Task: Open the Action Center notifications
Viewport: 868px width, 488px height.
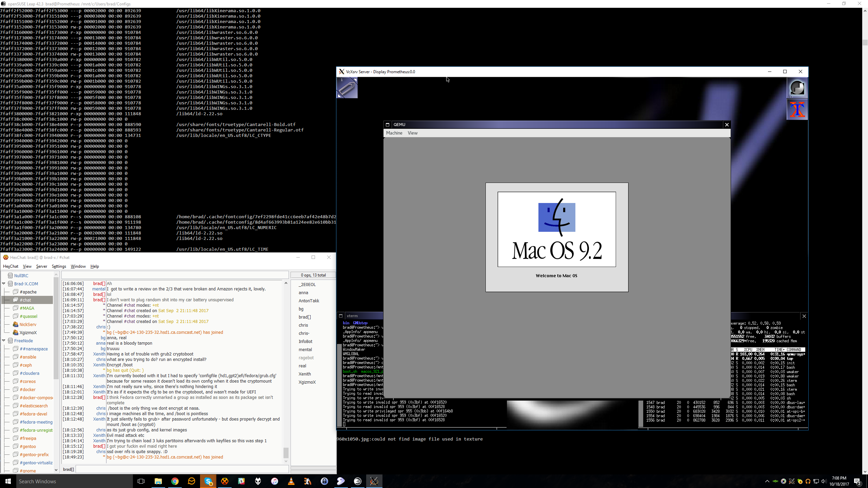Action: [x=857, y=481]
